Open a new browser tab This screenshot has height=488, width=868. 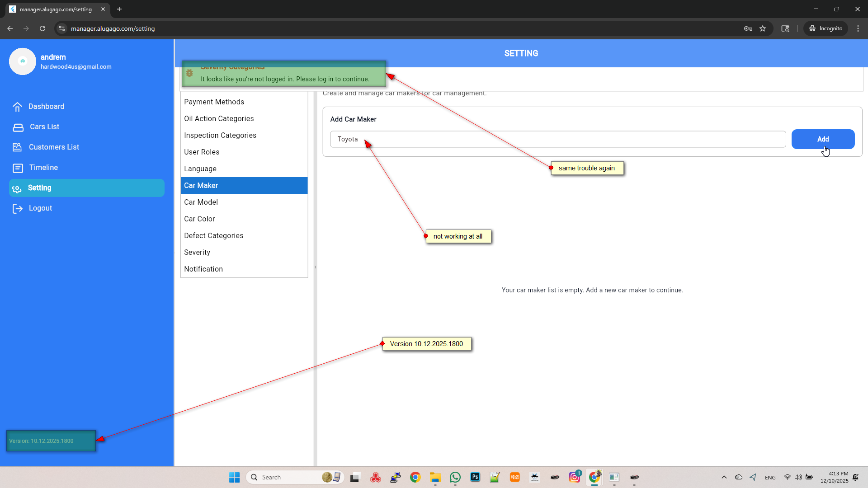pyautogui.click(x=119, y=9)
